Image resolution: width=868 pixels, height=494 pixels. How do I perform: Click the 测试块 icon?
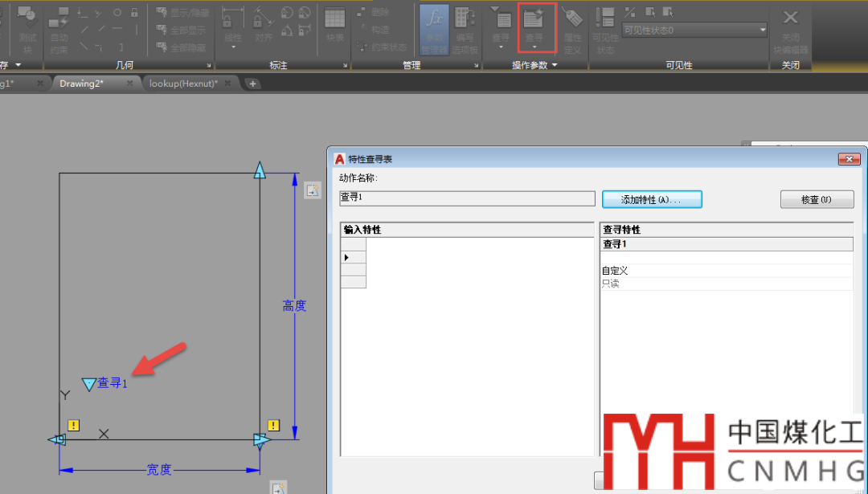point(28,27)
